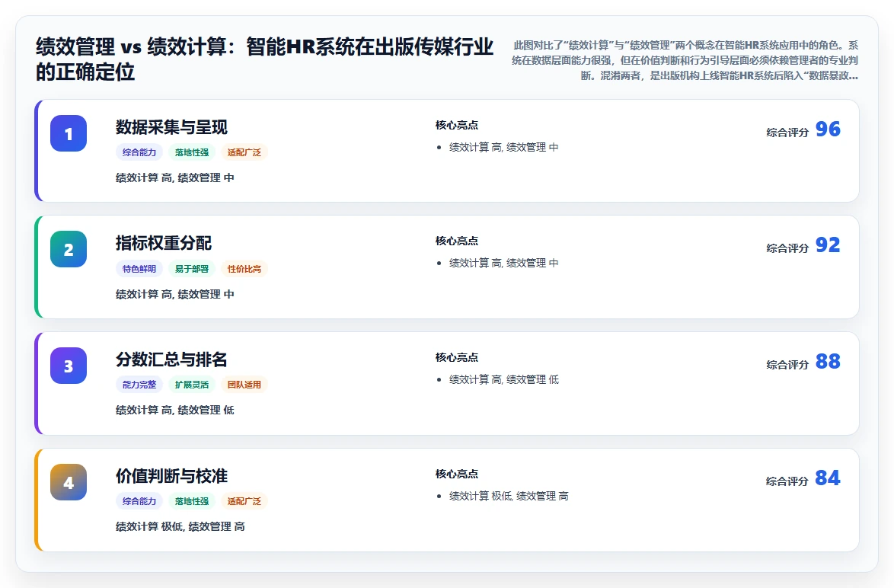
Task: Click 核心亮点 heading in 价值判断与校准 card
Action: [x=457, y=473]
